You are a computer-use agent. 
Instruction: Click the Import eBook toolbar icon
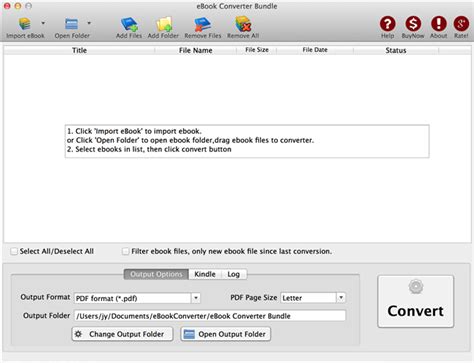pyautogui.click(x=25, y=24)
